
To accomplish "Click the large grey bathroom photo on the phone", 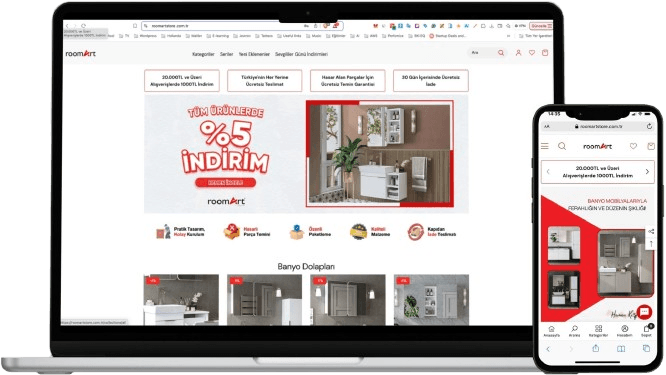I will tap(625, 262).
